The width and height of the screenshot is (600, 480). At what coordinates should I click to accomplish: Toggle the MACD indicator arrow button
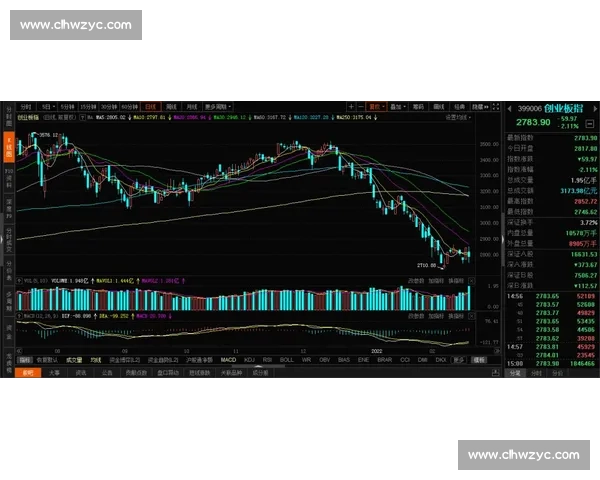coord(19,316)
